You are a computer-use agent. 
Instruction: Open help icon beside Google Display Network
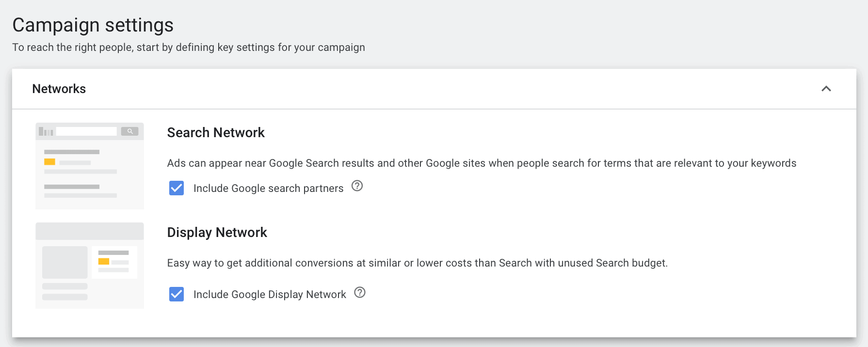tap(360, 292)
